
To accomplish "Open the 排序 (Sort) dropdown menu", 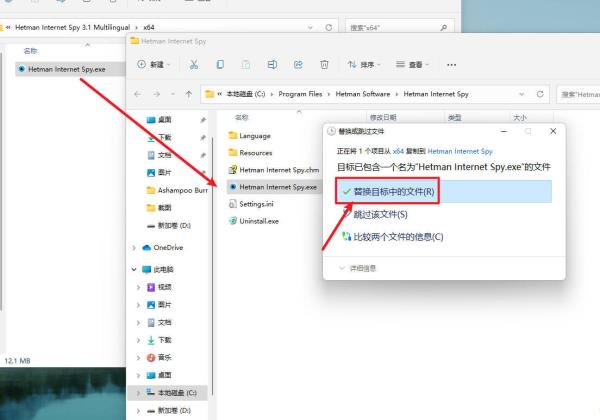I will point(364,64).
